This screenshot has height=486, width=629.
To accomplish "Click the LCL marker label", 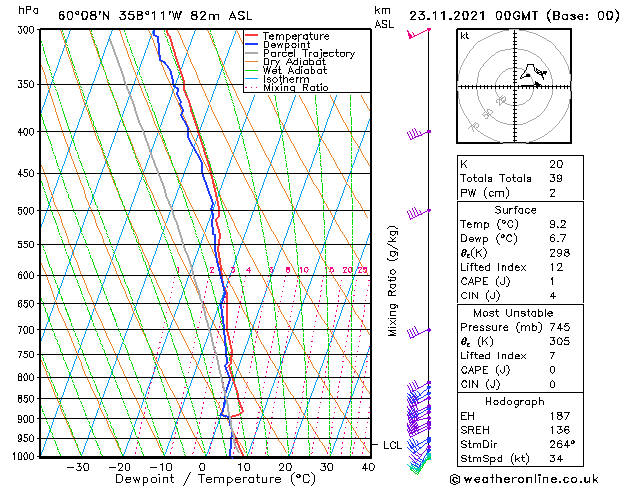I will 392,445.
